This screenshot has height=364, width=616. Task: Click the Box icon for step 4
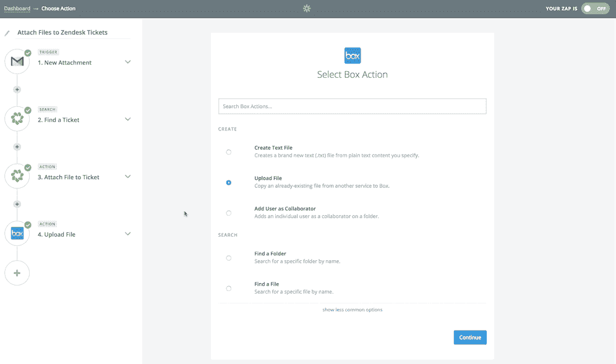tap(17, 234)
